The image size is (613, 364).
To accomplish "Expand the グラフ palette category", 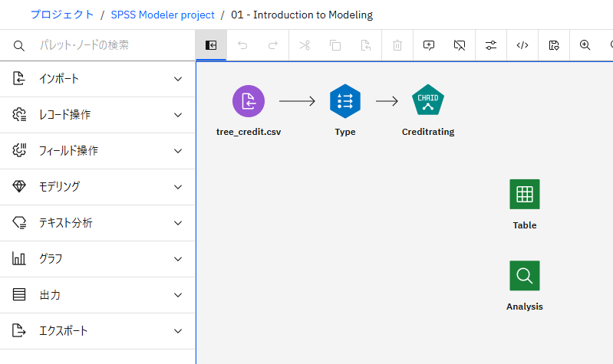I will click(97, 259).
